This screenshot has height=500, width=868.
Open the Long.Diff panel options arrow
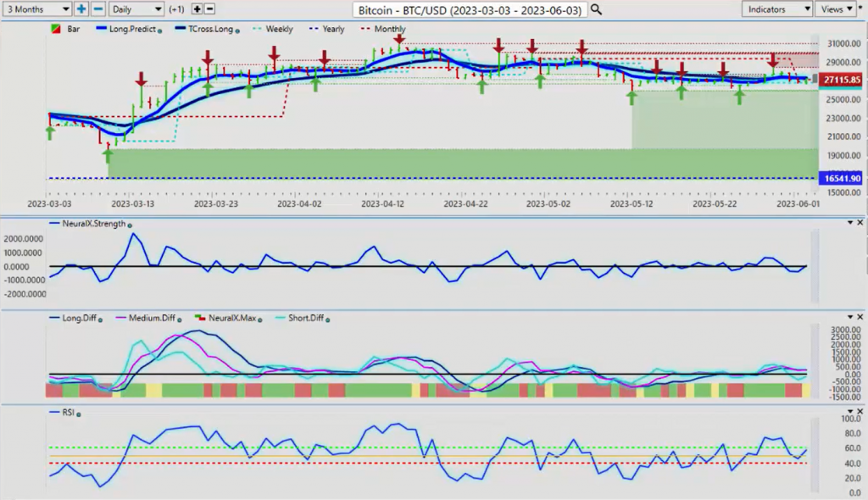(x=850, y=317)
